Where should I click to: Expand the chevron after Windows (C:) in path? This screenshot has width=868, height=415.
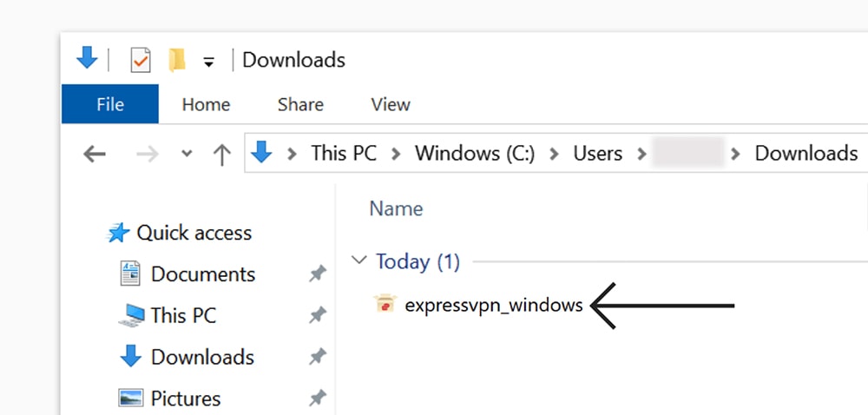pos(554,154)
